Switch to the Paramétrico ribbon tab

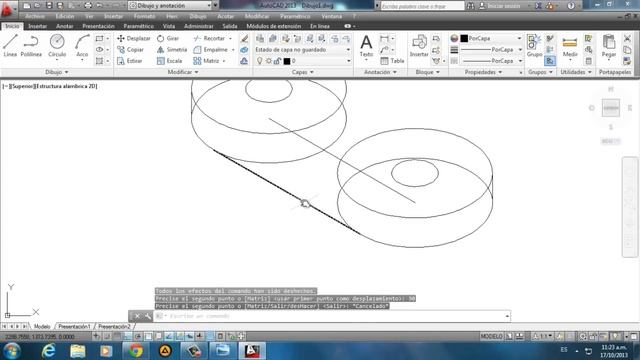coord(139,26)
